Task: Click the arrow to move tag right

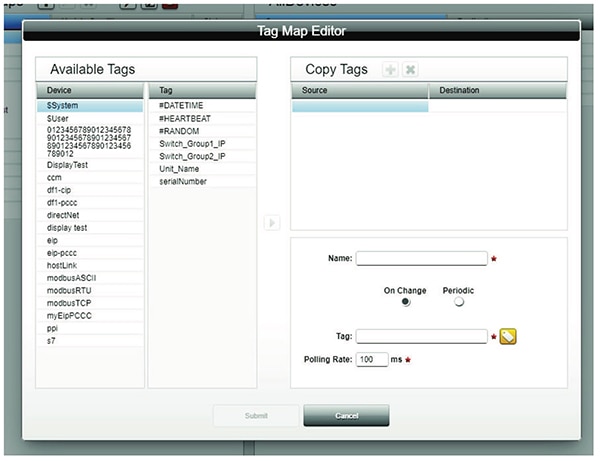Action: [x=272, y=222]
